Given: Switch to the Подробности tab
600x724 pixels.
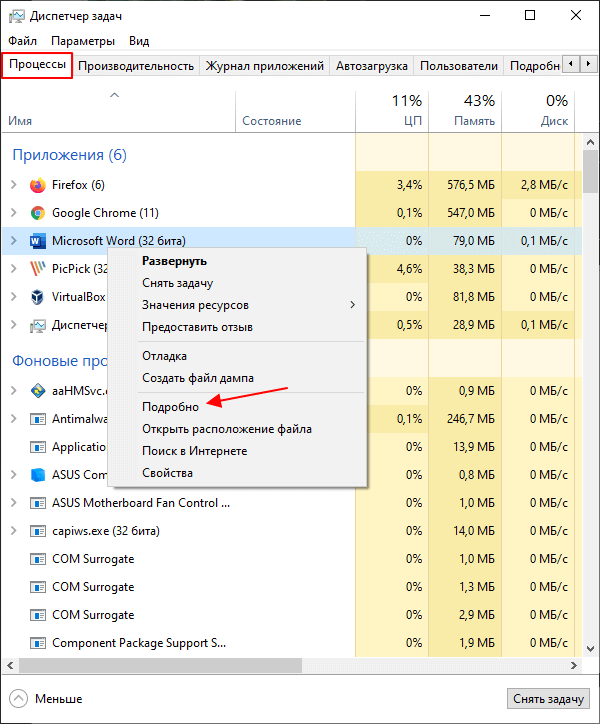Looking at the screenshot, I should [x=534, y=66].
